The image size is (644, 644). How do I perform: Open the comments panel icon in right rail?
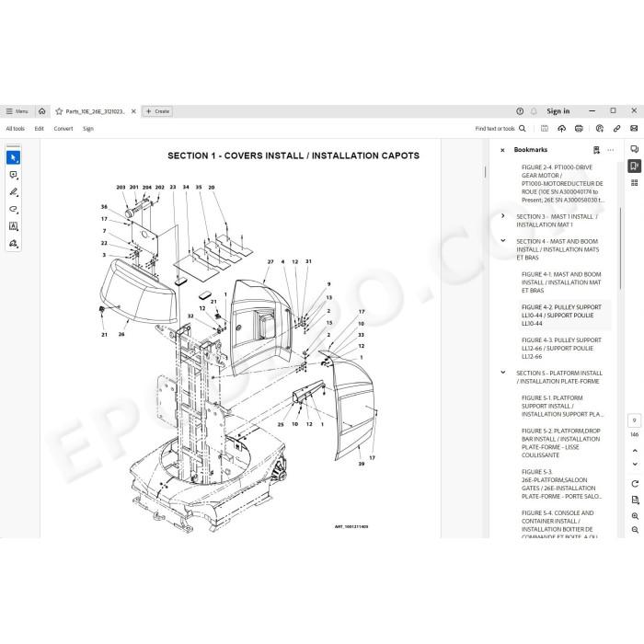pyautogui.click(x=635, y=149)
